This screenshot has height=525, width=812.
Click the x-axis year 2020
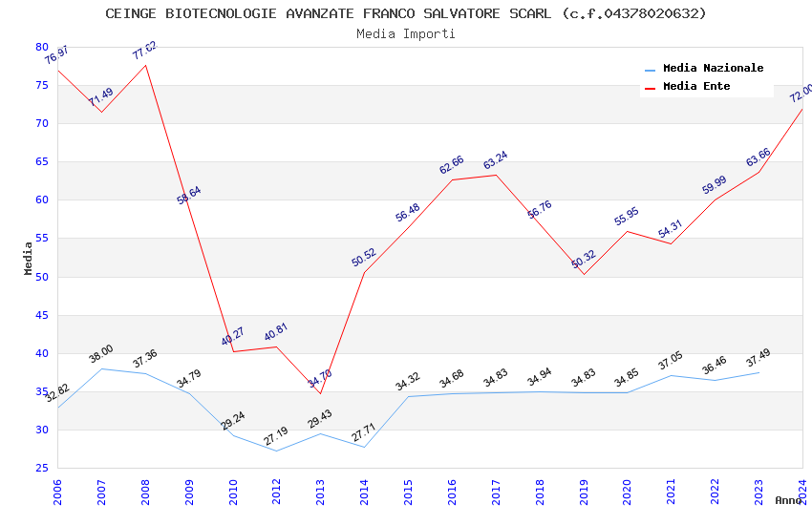[627, 492]
